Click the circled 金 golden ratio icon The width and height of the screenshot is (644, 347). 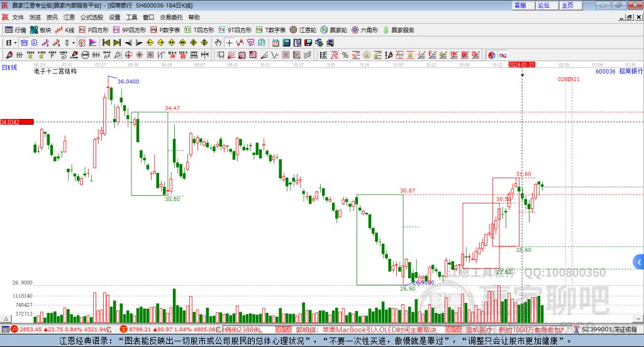(x=367, y=55)
